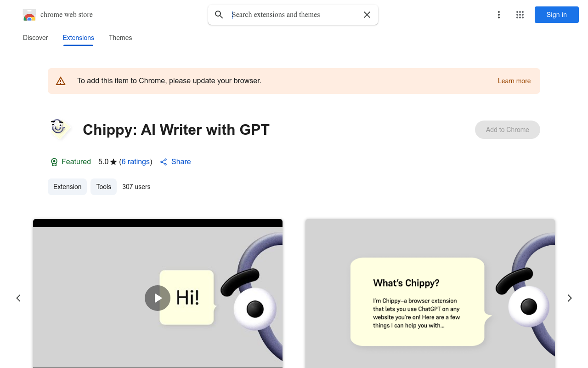Click the update your browser message
The image size is (588, 368).
tap(169, 81)
